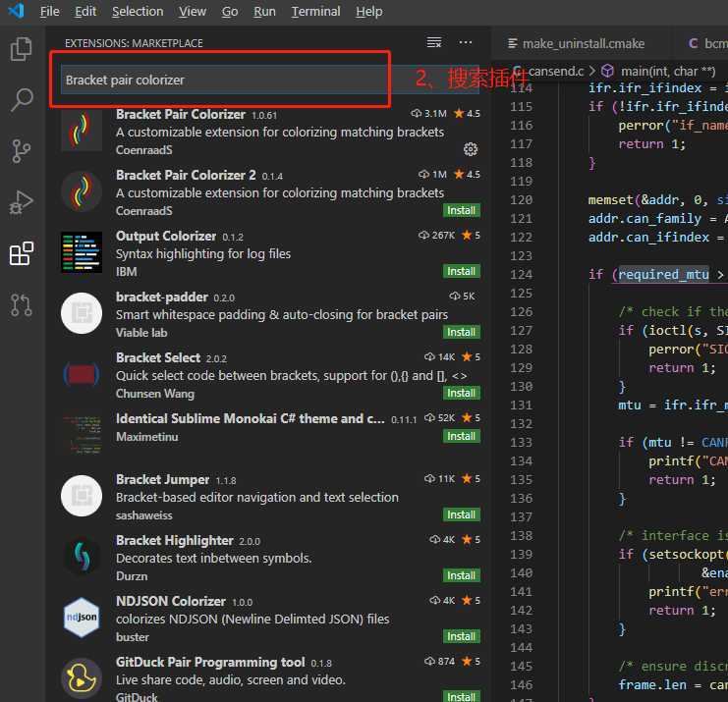
Task: Open NDJSON Colorizer extension title
Action: pyautogui.click(x=170, y=601)
